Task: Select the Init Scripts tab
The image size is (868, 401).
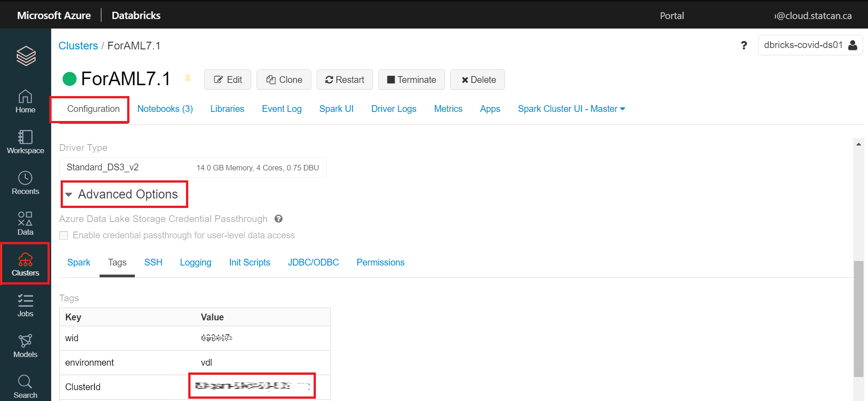Action: [249, 262]
